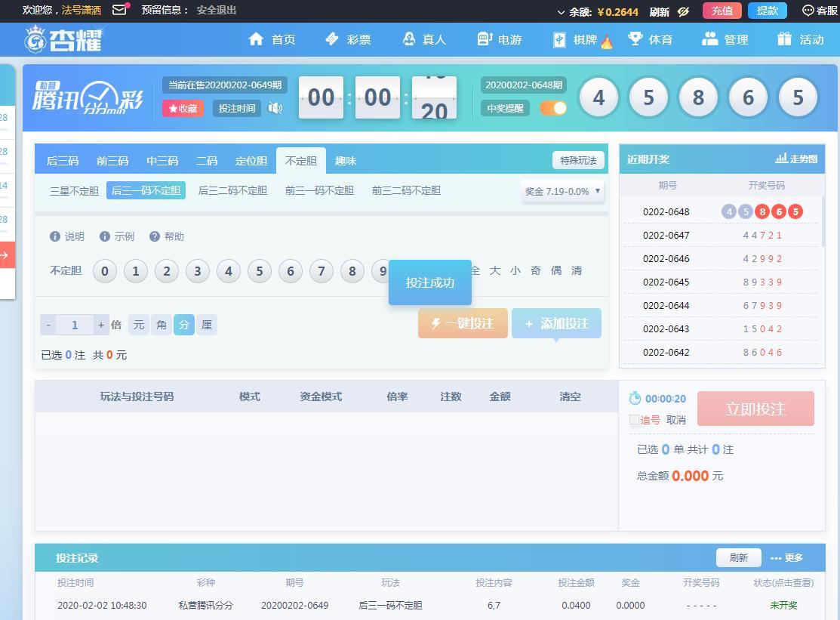The image size is (840, 620).
Task: Click the countdown clock icon beside 00:00:20
Action: 635,398
